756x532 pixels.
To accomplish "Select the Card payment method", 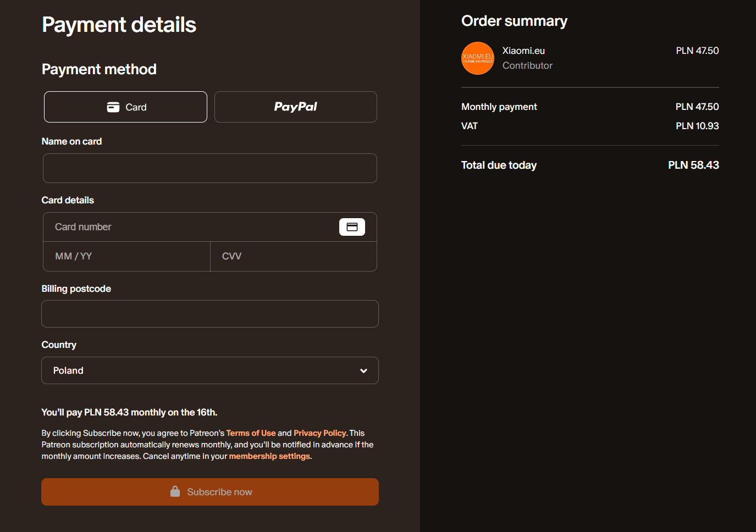I will (x=125, y=107).
